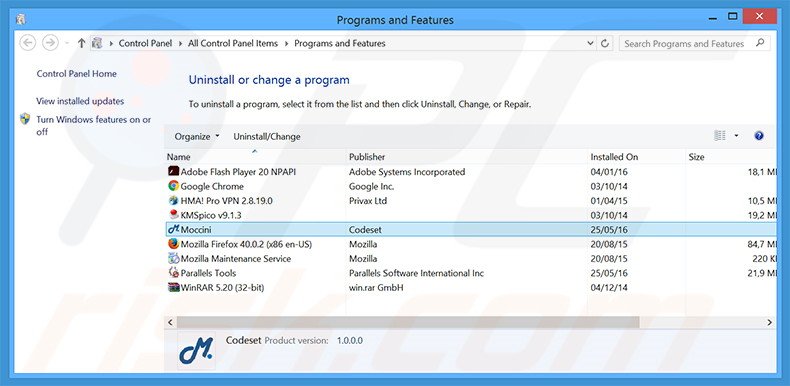790x386 pixels.
Task: Click the window system icon in title bar
Action: [x=21, y=20]
